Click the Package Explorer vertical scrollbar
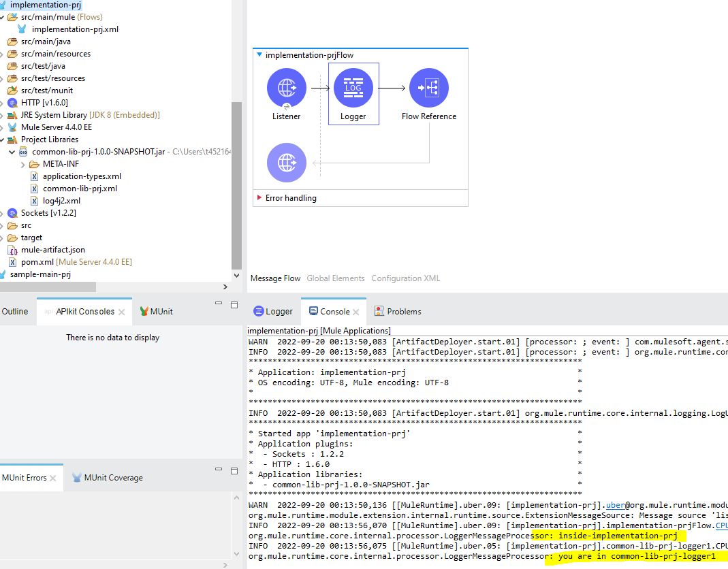Image resolution: width=728 pixels, height=569 pixels. pos(236,184)
